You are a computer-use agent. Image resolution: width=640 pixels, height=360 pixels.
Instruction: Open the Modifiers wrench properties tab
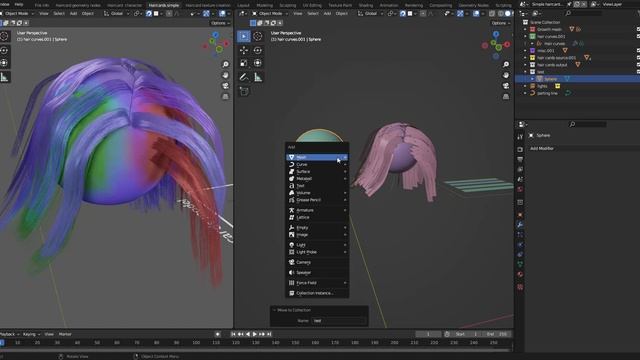click(x=520, y=224)
